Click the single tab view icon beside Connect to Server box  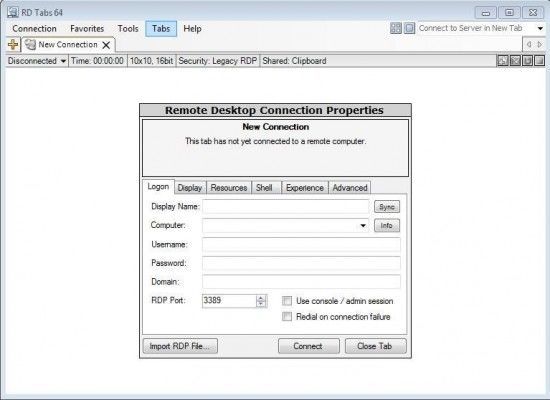[x=409, y=28]
